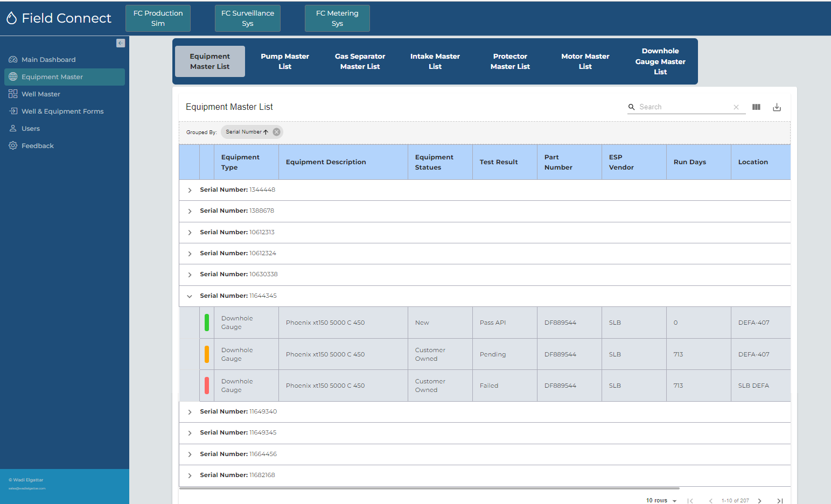
Task: Click inside the Search input field
Action: [684, 107]
